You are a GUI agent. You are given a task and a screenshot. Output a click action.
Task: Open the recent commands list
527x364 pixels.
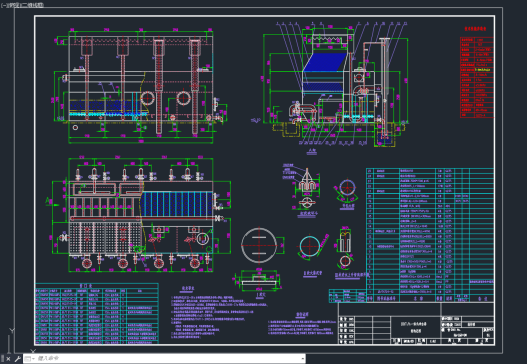click(x=29, y=359)
